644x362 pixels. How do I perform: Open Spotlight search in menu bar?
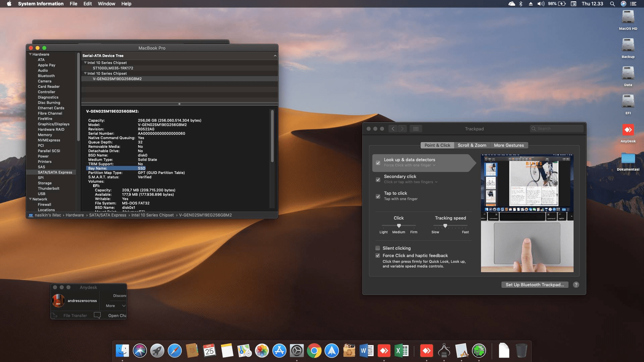point(612,4)
